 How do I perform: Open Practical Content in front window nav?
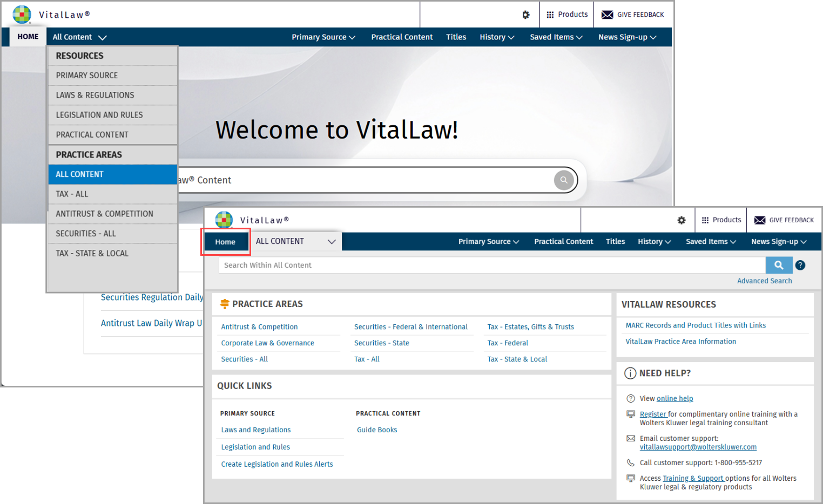563,242
